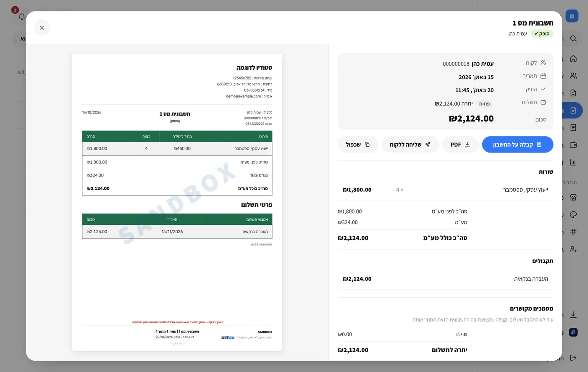This screenshot has height=372, width=588.
Task: Open the bar chart reports sidebar icon
Action: click(x=573, y=162)
